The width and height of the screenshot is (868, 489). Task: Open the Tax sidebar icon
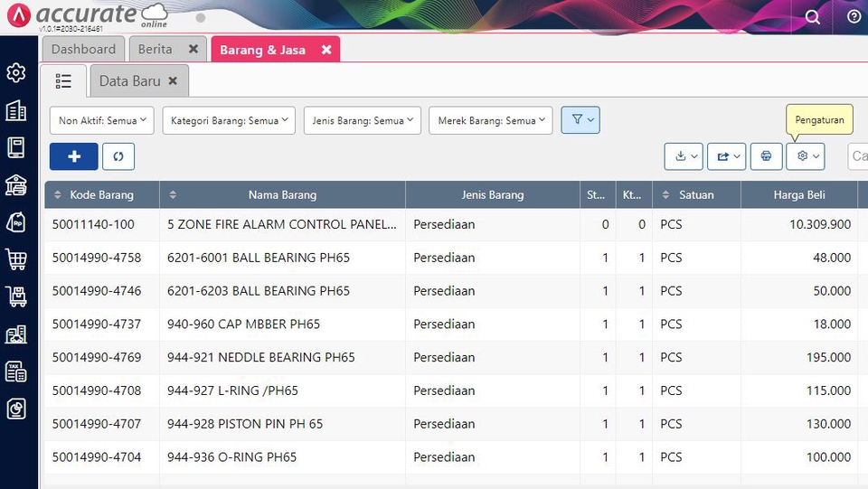tap(16, 371)
